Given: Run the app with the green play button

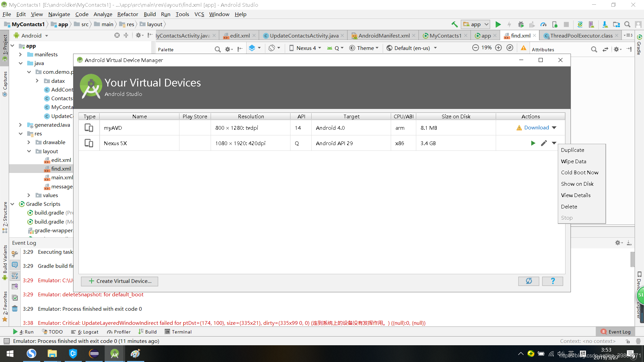Looking at the screenshot, I should pyautogui.click(x=498, y=24).
